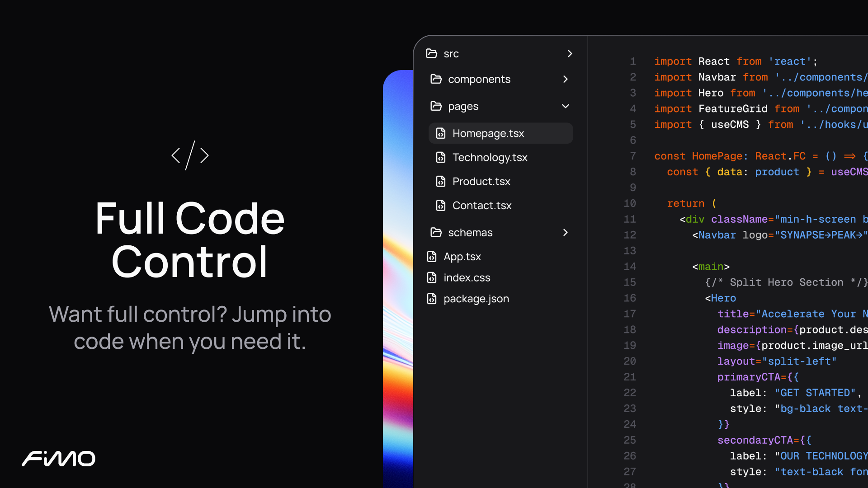Click the index.css file icon
Screen dimensions: 868x488
tap(432, 277)
